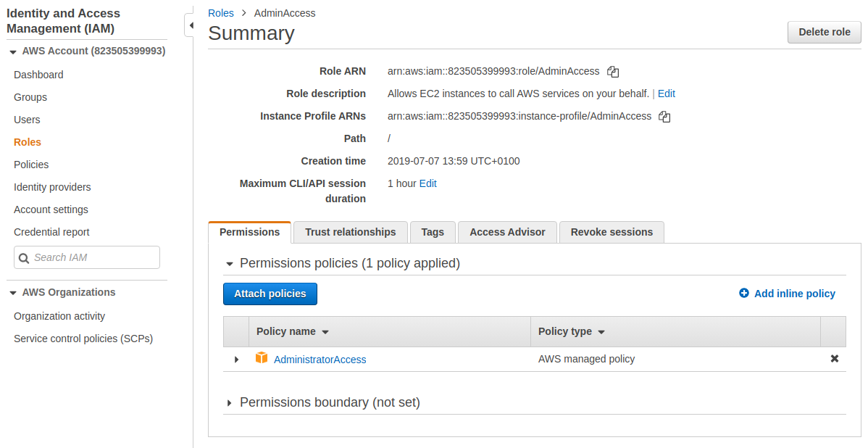Click the Add inline policy link

(794, 294)
